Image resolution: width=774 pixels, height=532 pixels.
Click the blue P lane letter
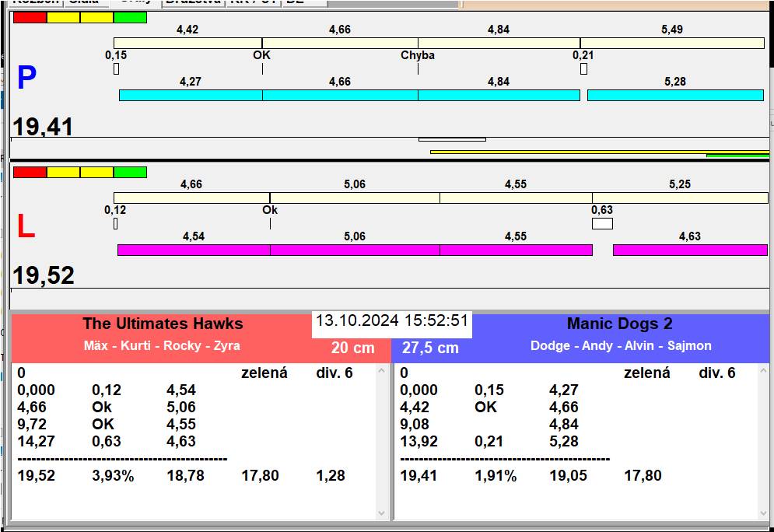coord(26,78)
